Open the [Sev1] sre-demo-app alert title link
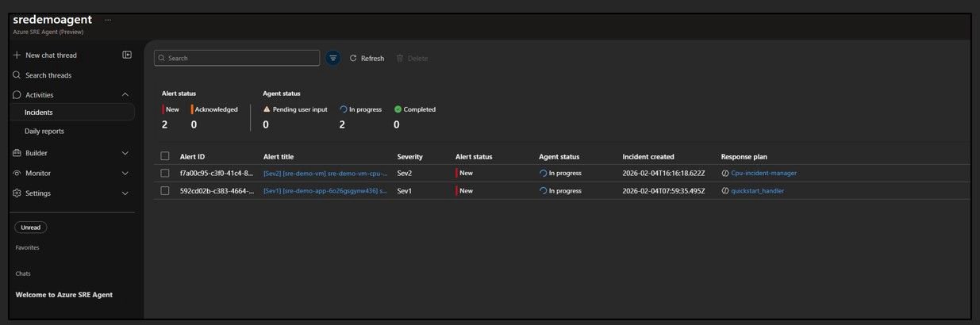Screen dimensions: 980x325 (325, 191)
